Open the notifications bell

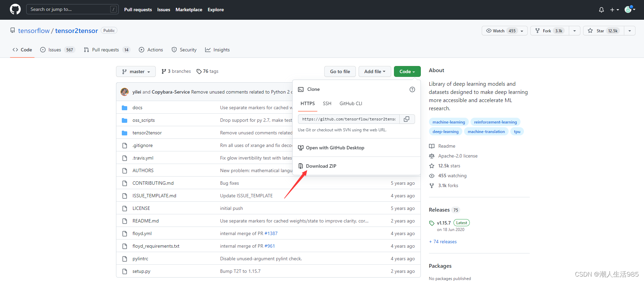tap(601, 10)
